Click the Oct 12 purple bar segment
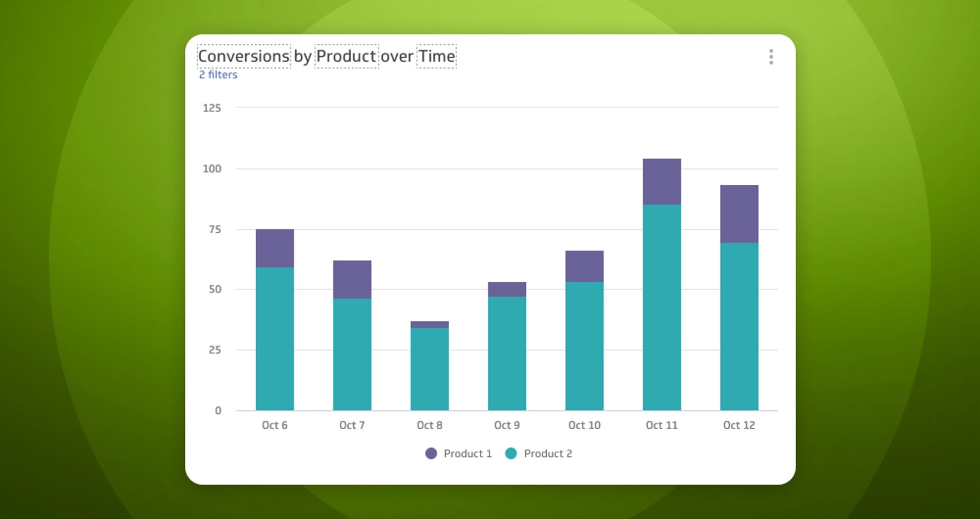Image resolution: width=980 pixels, height=519 pixels. tap(739, 214)
